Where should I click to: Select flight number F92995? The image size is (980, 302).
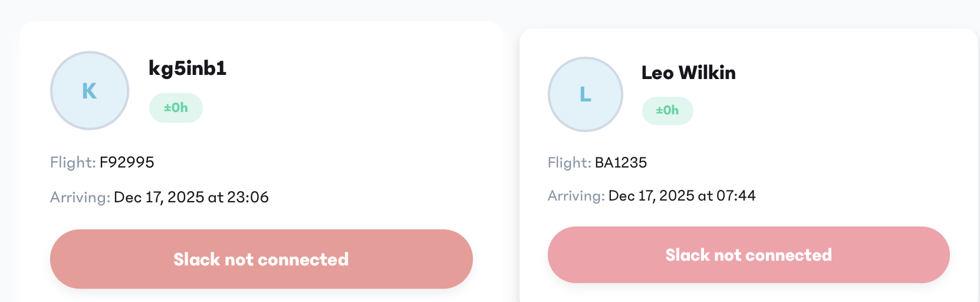coord(127,162)
